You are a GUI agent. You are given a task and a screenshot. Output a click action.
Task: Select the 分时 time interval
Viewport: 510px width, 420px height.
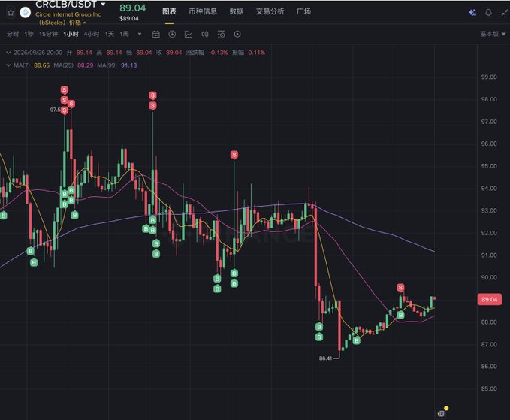[13, 34]
